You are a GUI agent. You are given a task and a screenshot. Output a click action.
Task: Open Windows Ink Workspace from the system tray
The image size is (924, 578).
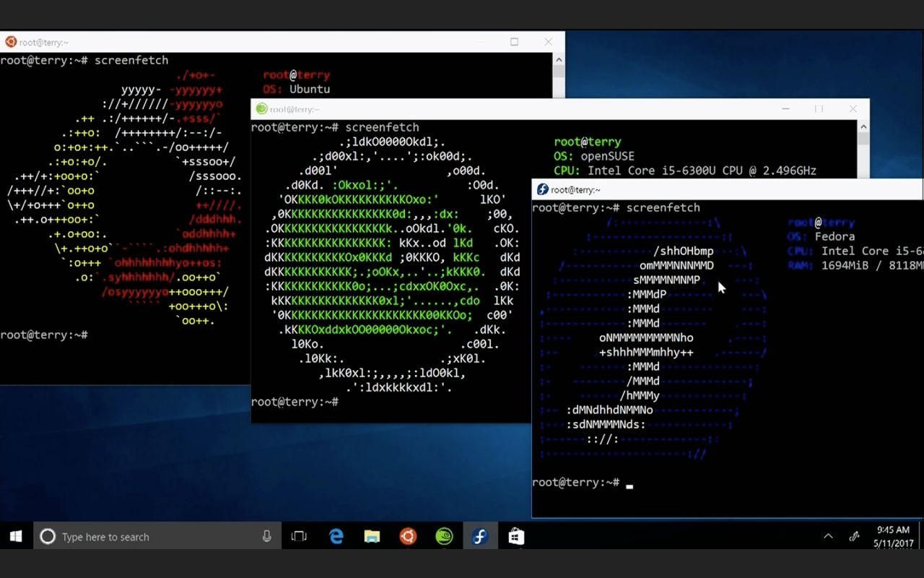tap(855, 536)
